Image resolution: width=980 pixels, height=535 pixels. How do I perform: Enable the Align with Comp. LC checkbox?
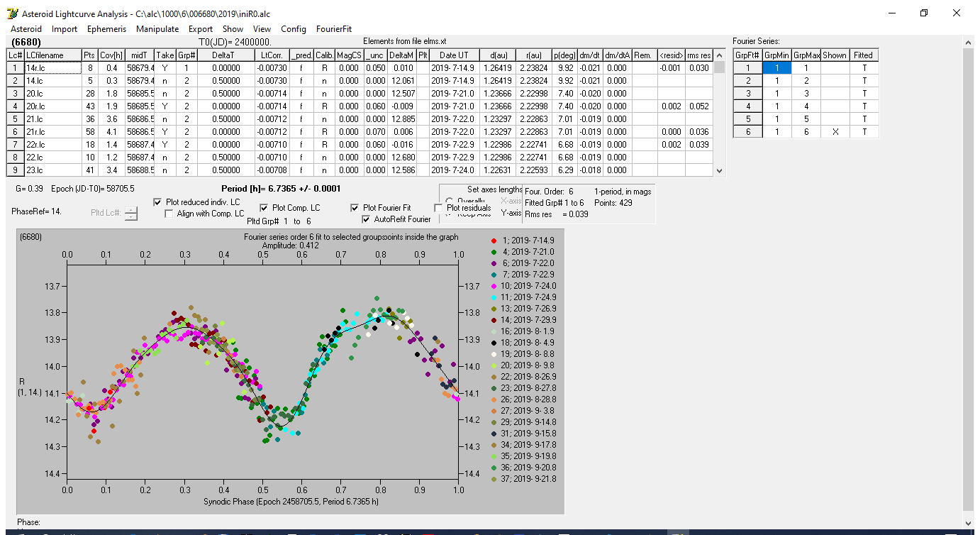[169, 214]
